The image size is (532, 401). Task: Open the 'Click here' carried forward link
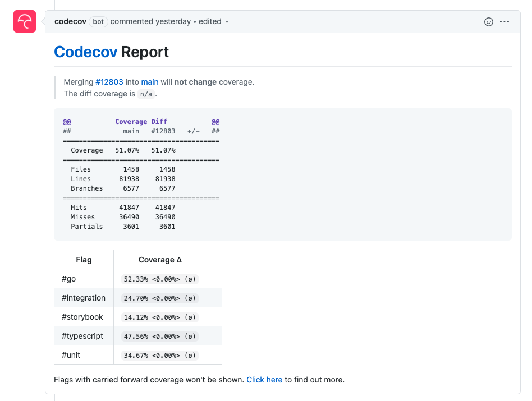(264, 380)
